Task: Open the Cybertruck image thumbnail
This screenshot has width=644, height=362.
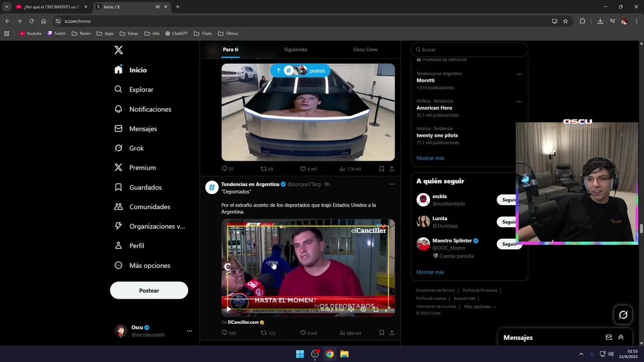Action: pyautogui.click(x=308, y=112)
